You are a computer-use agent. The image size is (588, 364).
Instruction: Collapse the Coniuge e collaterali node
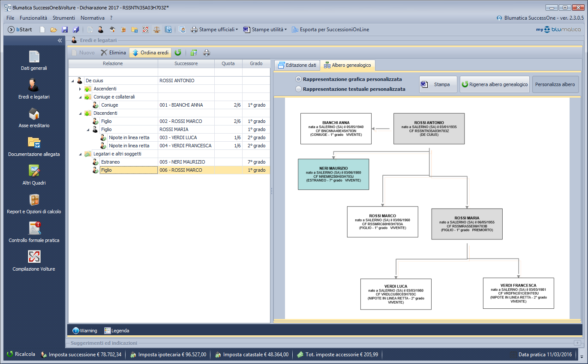coord(80,97)
